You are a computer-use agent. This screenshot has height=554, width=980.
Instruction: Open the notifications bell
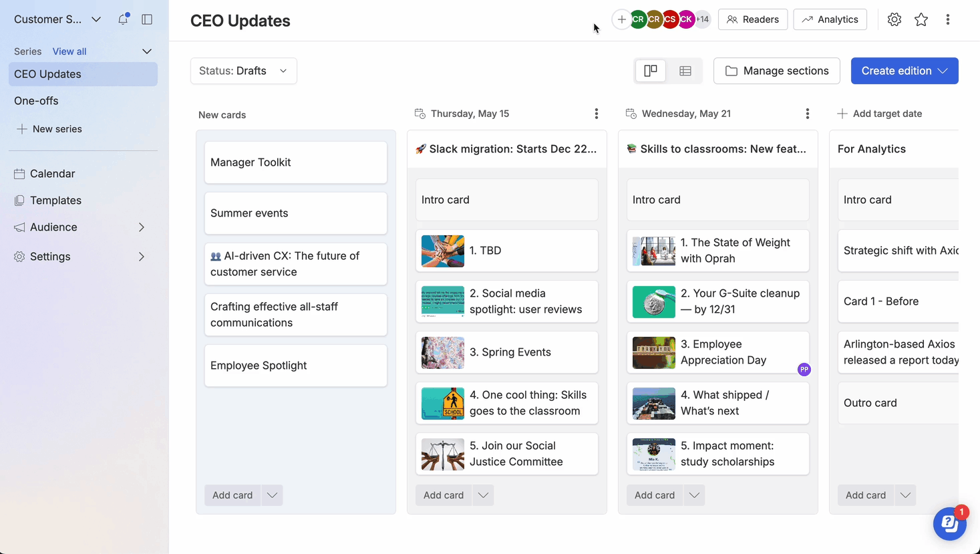[x=123, y=19]
